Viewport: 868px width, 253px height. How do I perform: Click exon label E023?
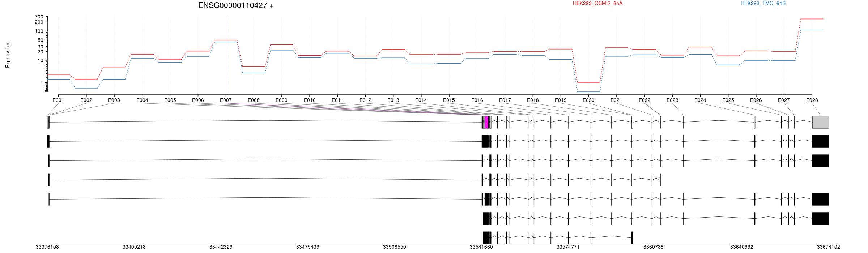(672, 100)
